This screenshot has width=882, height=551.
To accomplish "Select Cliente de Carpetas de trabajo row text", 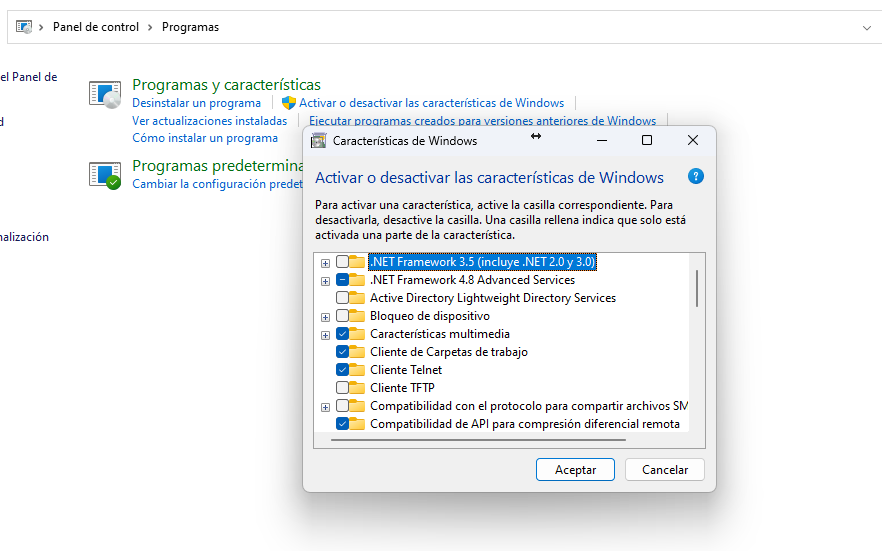I will tap(449, 351).
